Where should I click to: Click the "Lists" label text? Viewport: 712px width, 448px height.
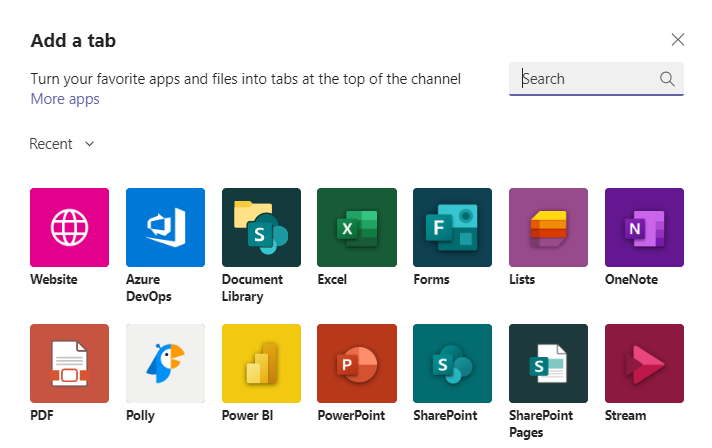[522, 279]
